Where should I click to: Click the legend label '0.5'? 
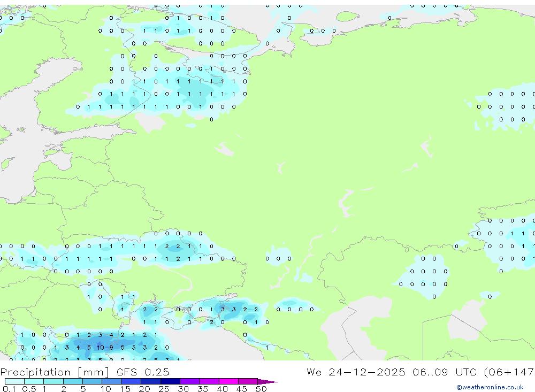tap(29, 389)
